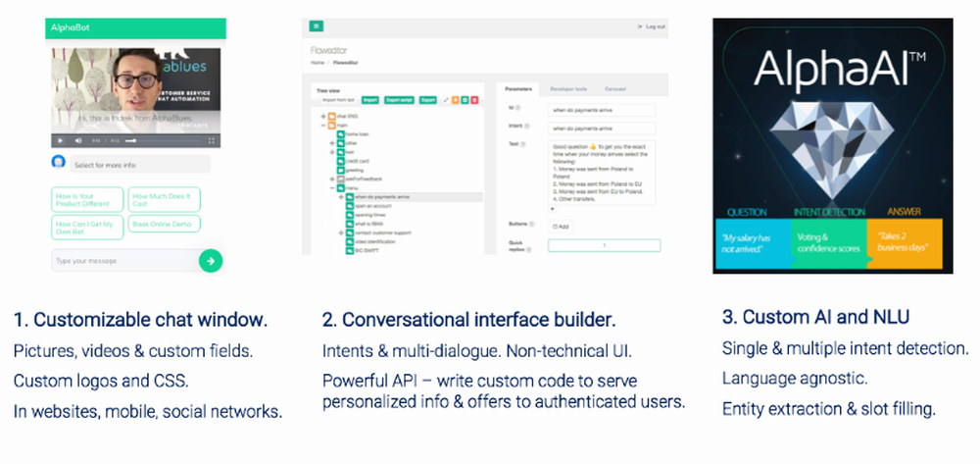Choose 'How Is Your Product Different' reply
The image size is (980, 464).
(87, 199)
